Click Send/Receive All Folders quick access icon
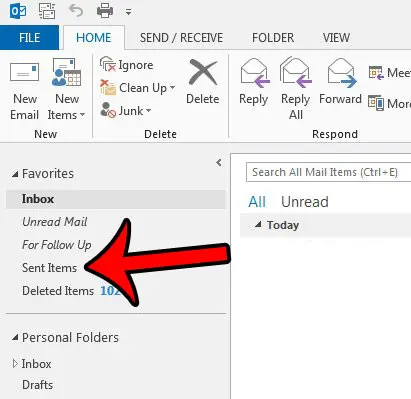Screen dimensions: 411x399 point(47,11)
